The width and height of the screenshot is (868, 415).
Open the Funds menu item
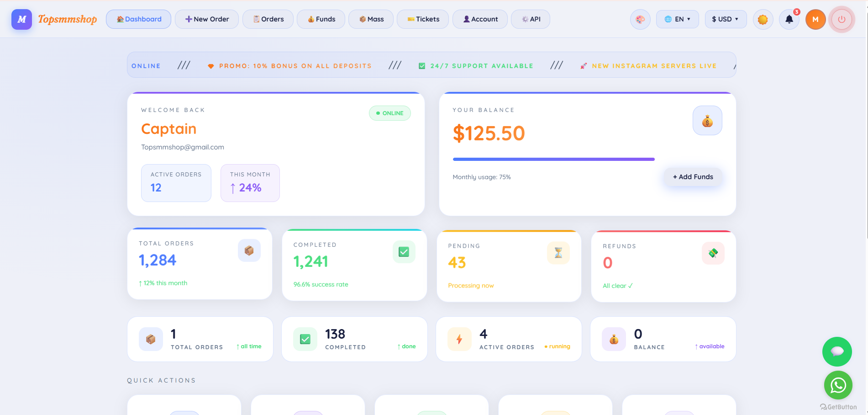pos(321,19)
